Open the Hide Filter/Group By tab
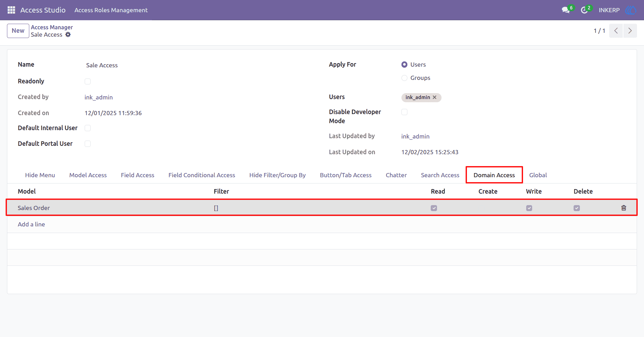The height and width of the screenshot is (337, 644). (277, 175)
